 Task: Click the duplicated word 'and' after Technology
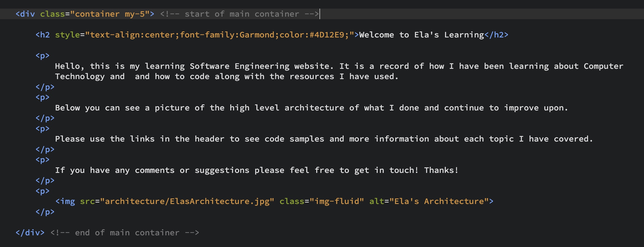tap(142, 76)
